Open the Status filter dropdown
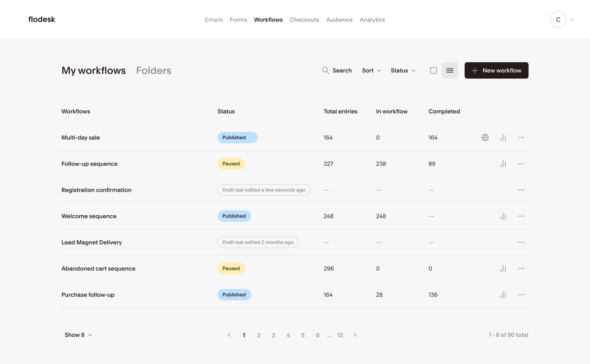The width and height of the screenshot is (590, 364). tap(403, 70)
